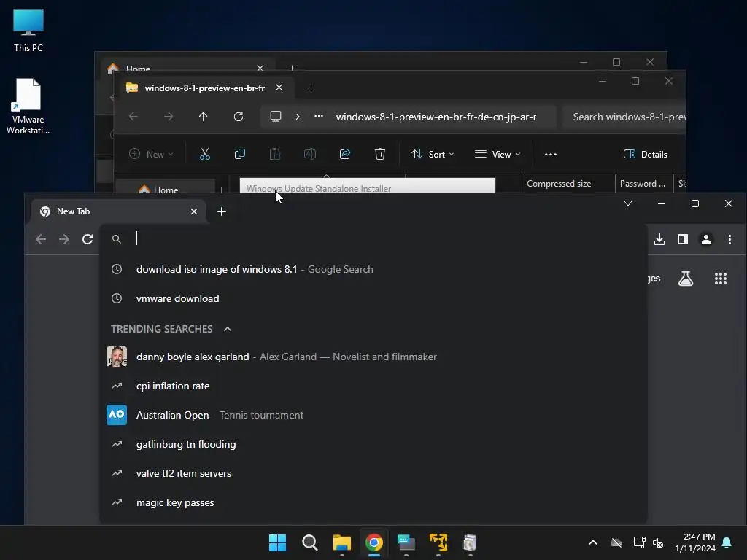Open the See more ellipsis in File Explorer toolbar
The width and height of the screenshot is (747, 560).
coord(551,155)
